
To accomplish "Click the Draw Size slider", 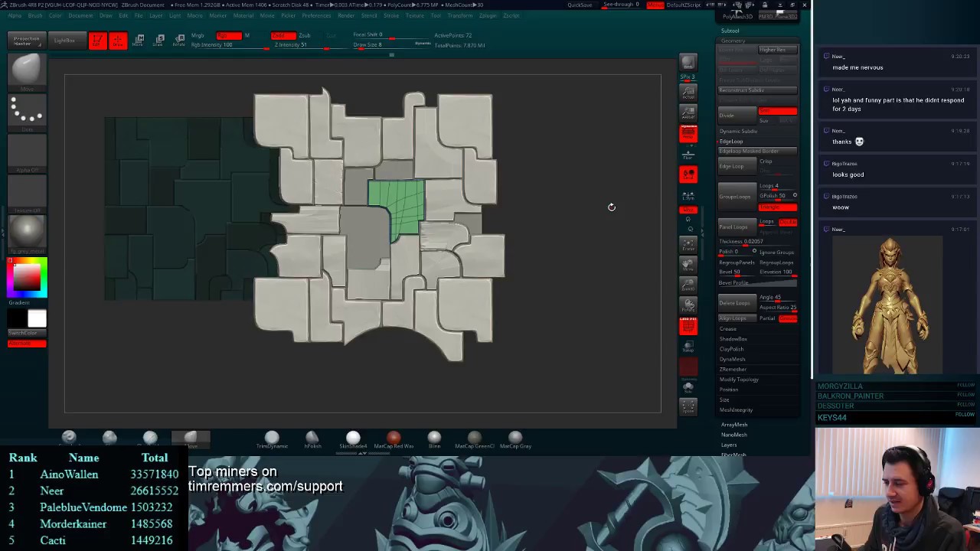I will [392, 45].
